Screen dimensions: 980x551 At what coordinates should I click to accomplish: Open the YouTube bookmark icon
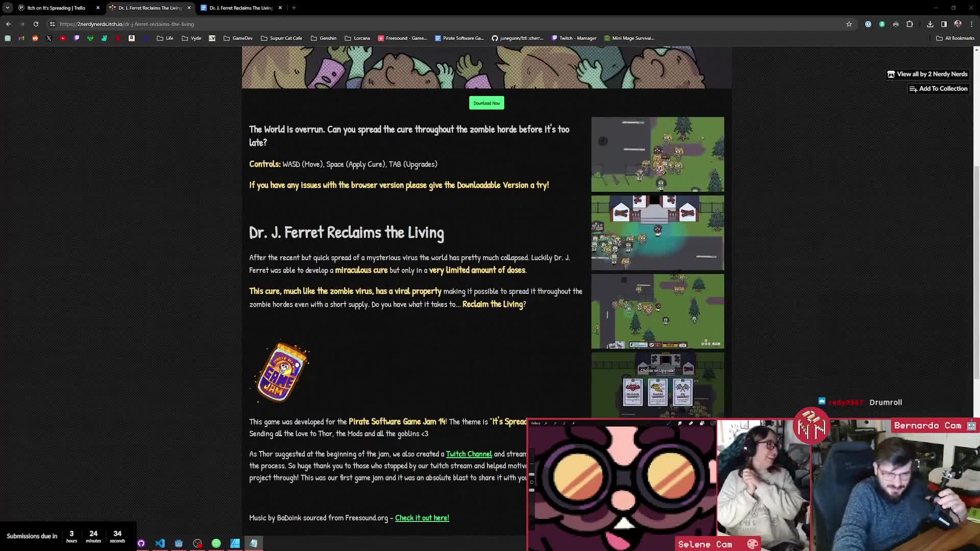63,38
